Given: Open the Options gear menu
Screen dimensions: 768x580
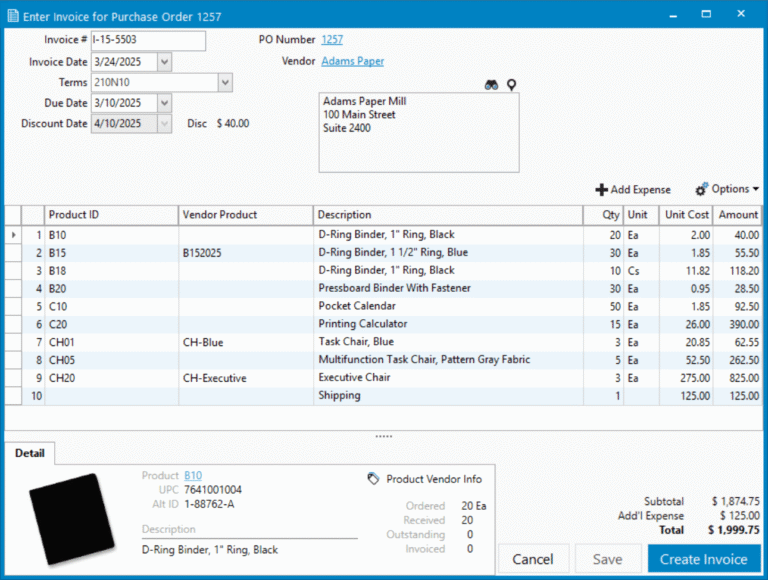Looking at the screenshot, I should coord(727,189).
